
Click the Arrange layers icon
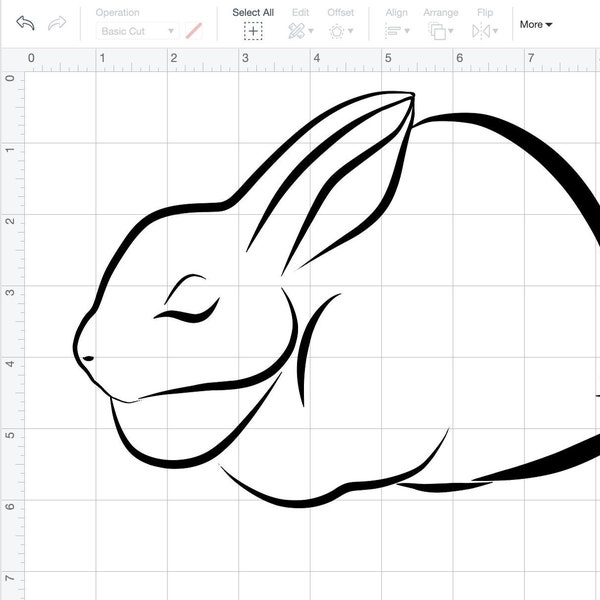[x=437, y=31]
